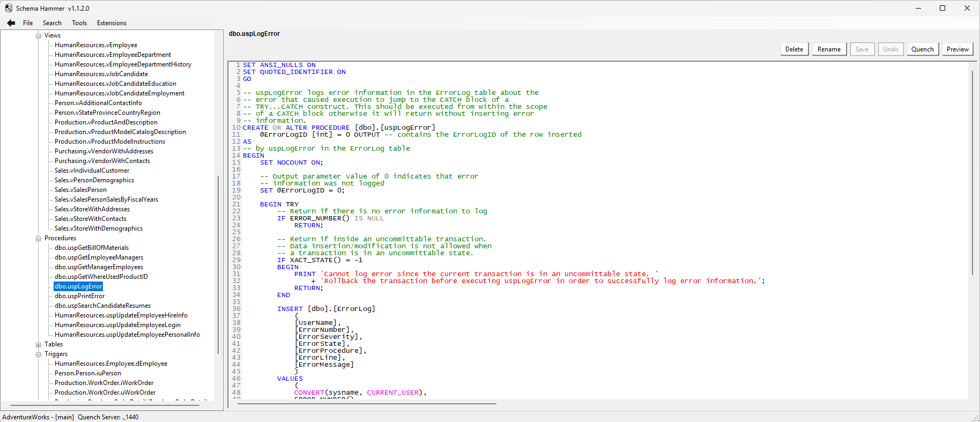Collapse the Procedures tree node

pos(39,239)
